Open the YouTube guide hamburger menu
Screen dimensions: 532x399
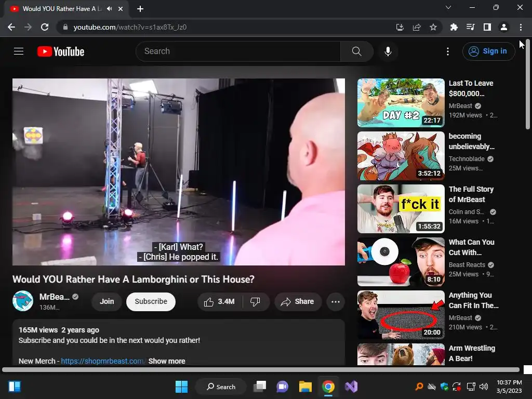19,51
